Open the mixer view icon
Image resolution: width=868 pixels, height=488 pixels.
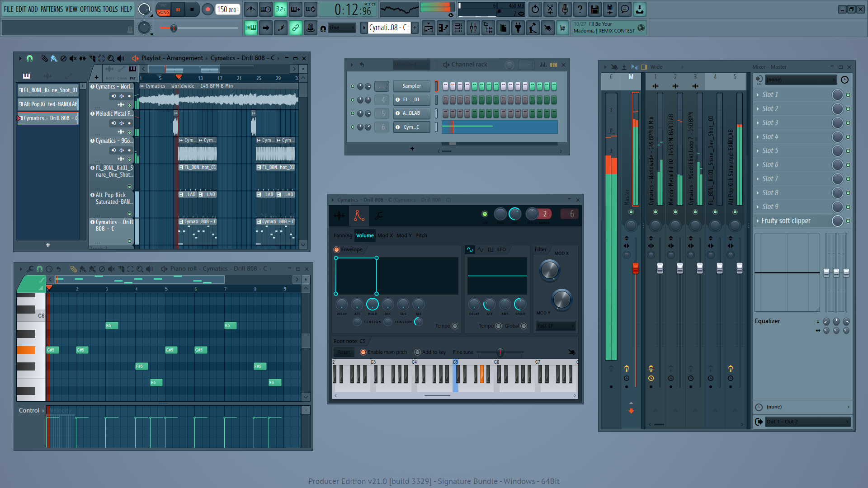click(473, 28)
